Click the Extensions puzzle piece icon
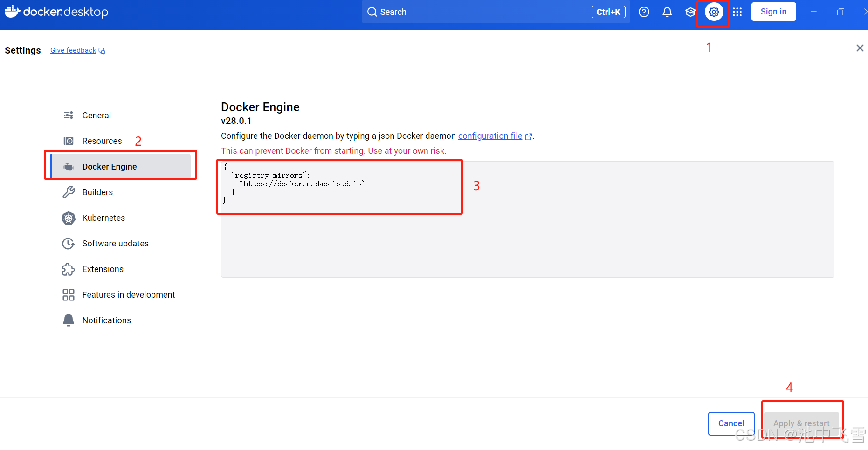868x450 pixels. click(x=69, y=269)
